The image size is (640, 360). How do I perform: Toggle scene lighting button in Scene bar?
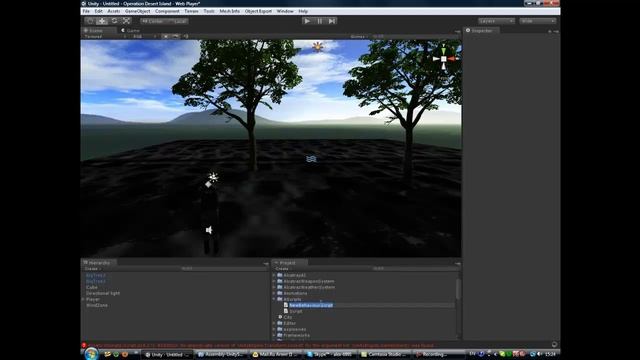[x=166, y=36]
